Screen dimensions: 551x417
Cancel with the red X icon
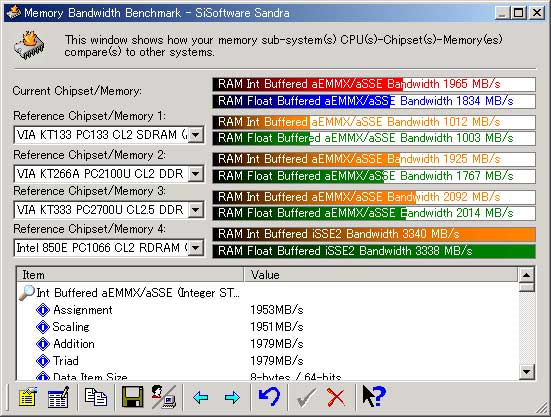click(336, 397)
